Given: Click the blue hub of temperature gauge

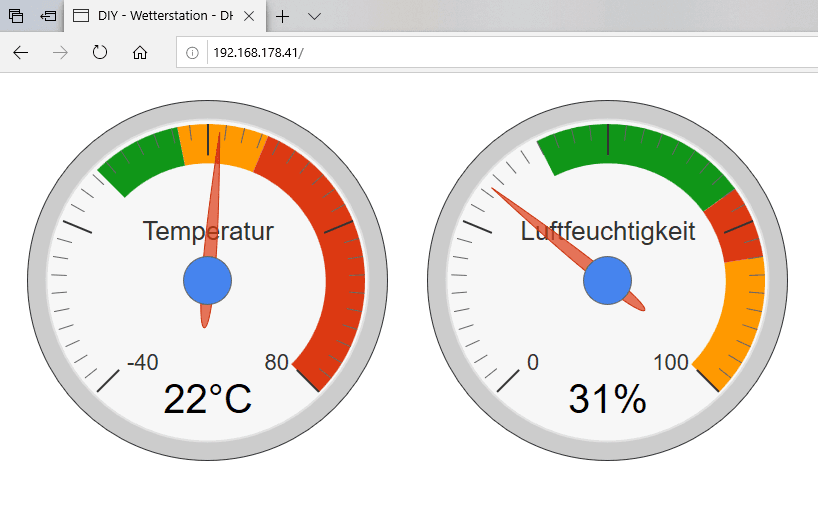Looking at the screenshot, I should [208, 281].
